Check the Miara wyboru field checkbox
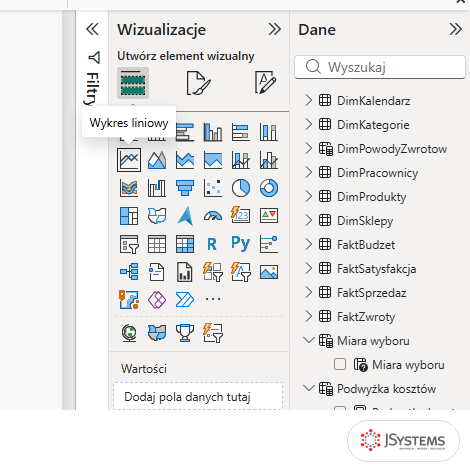This screenshot has width=470, height=472. pyautogui.click(x=340, y=364)
